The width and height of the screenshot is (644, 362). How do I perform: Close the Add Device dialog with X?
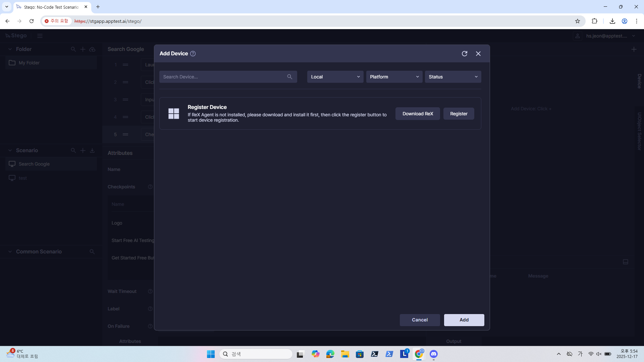[x=478, y=54]
